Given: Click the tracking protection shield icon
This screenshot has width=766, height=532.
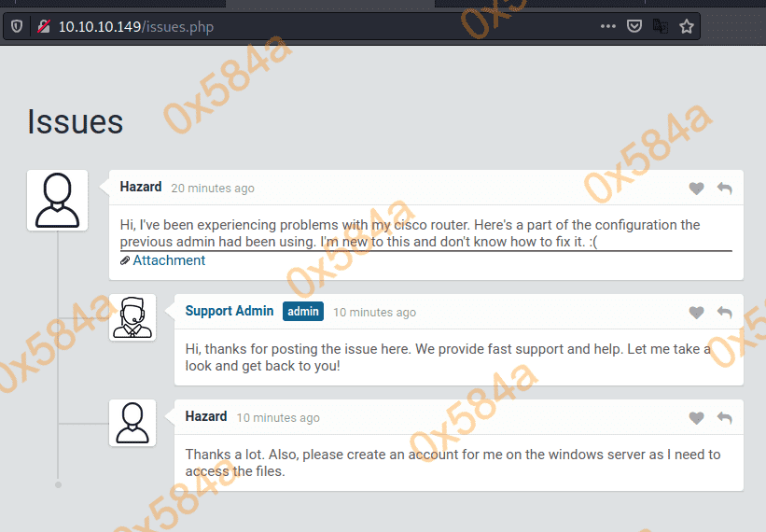Looking at the screenshot, I should (17, 26).
